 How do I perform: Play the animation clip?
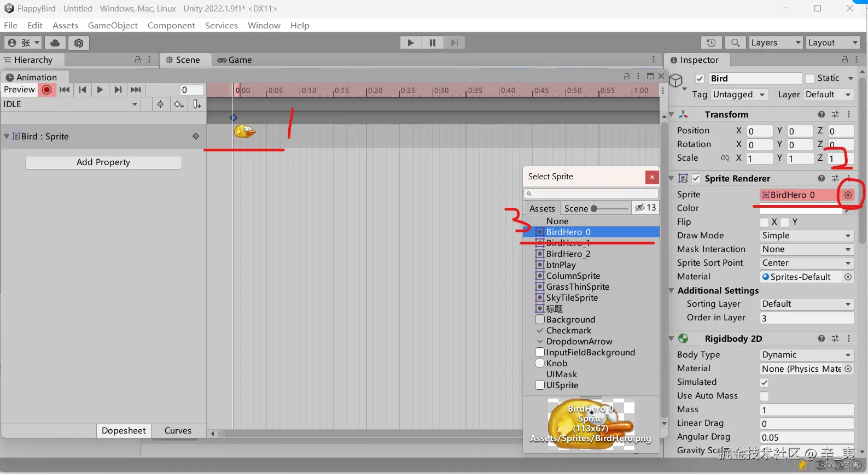point(100,90)
